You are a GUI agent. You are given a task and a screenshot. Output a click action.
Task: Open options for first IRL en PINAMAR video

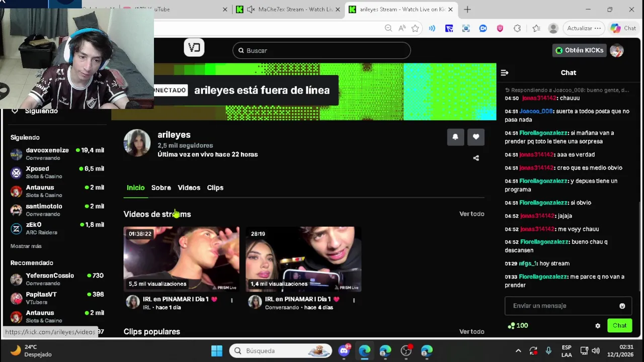(x=231, y=300)
